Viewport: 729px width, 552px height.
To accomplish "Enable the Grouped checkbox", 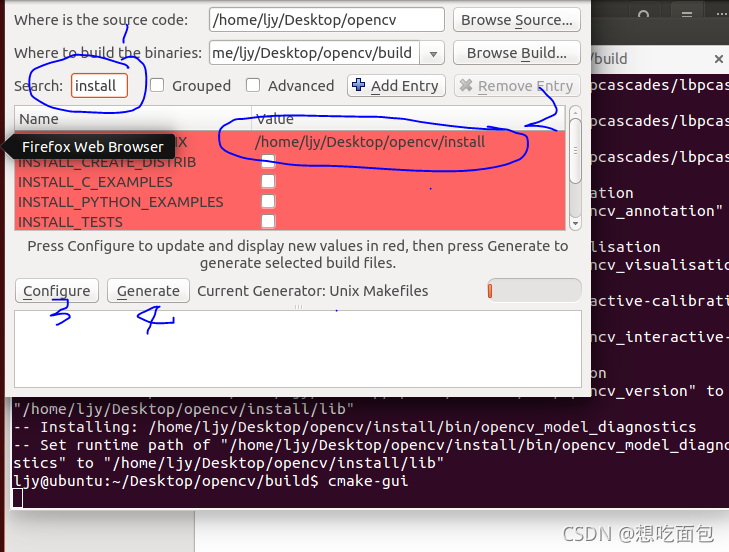I will pyautogui.click(x=157, y=85).
